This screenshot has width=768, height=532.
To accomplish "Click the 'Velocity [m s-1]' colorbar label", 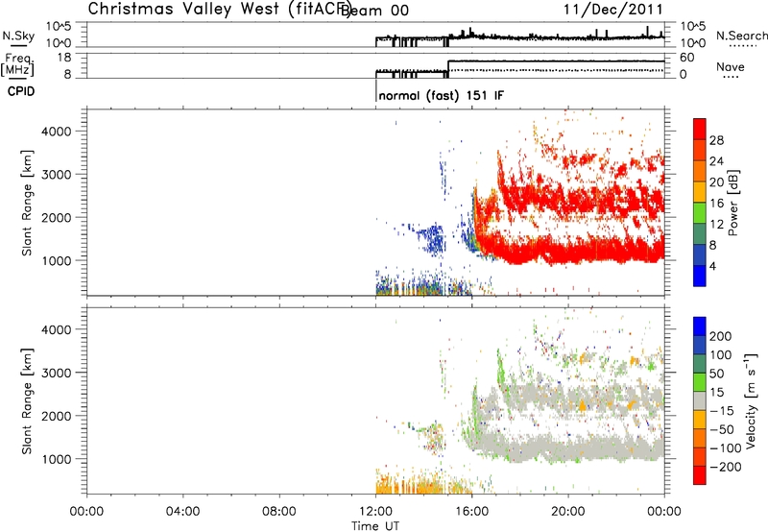I will (x=751, y=400).
